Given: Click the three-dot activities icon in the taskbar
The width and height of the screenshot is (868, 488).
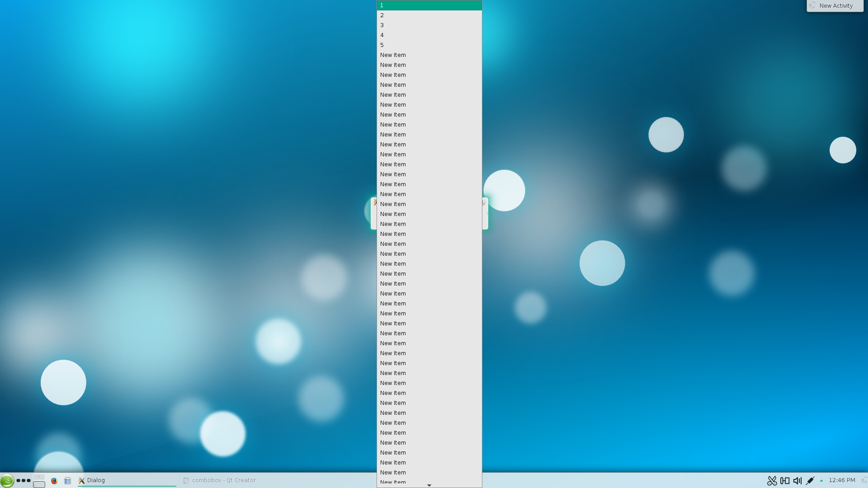Looking at the screenshot, I should [x=24, y=480].
